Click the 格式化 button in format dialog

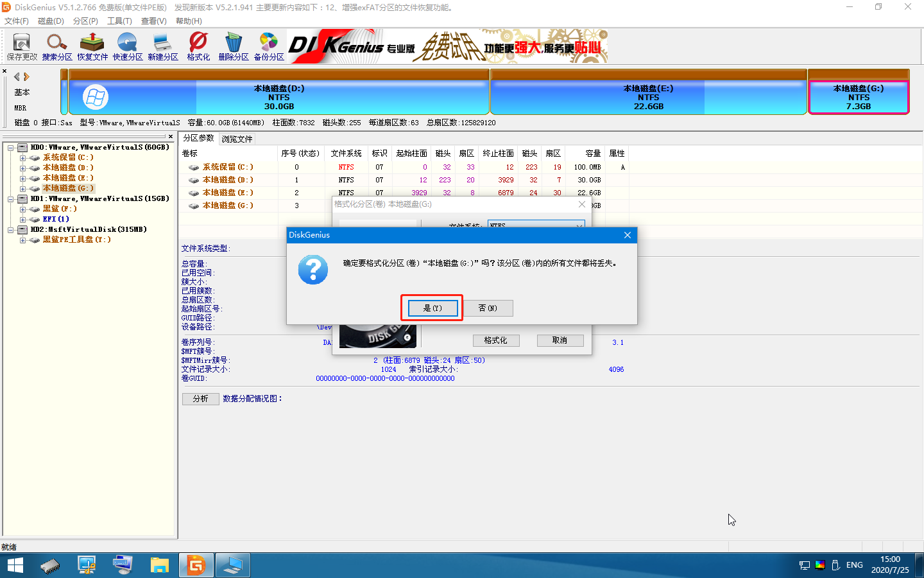pyautogui.click(x=496, y=340)
